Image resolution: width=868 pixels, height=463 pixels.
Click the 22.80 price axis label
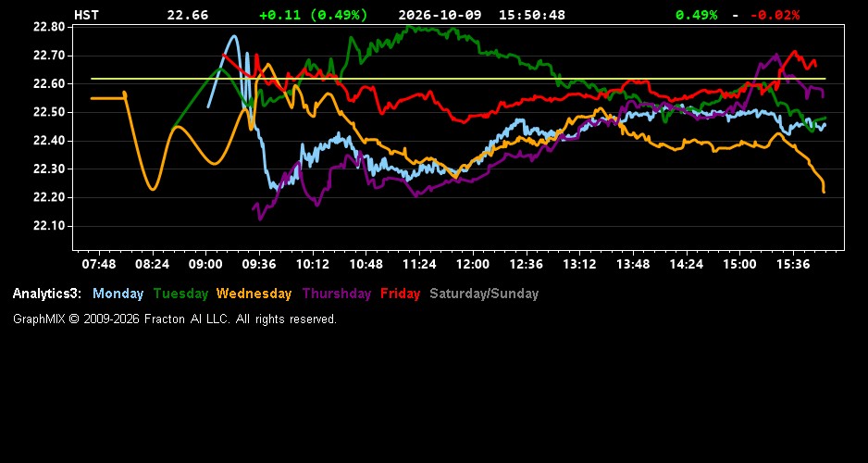[x=49, y=27]
